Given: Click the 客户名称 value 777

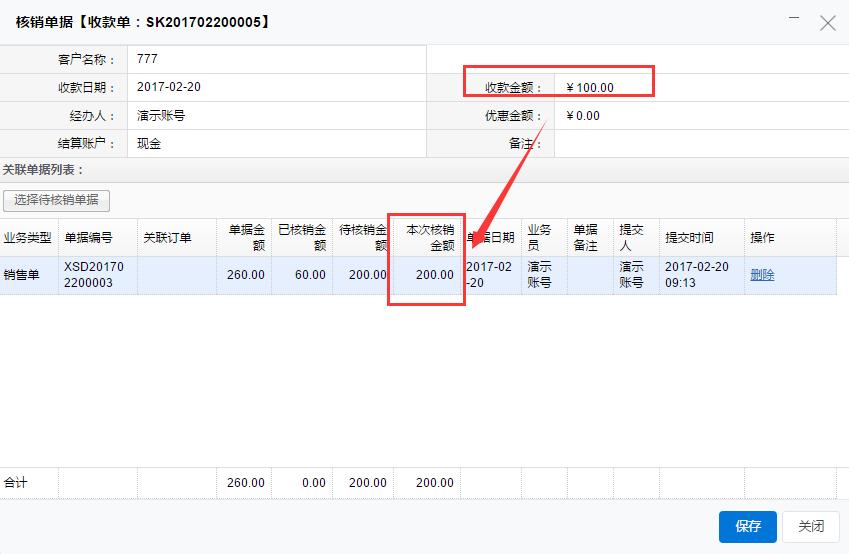Looking at the screenshot, I should point(148,59).
